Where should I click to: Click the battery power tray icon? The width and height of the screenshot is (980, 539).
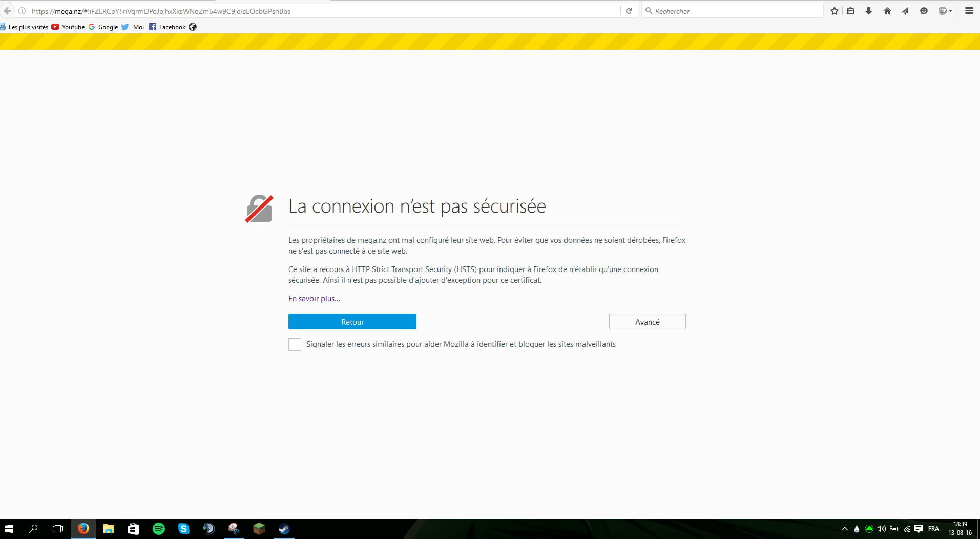coord(894,529)
